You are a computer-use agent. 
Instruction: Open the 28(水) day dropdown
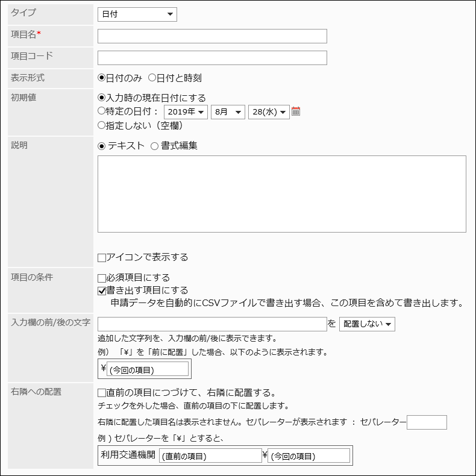click(269, 112)
